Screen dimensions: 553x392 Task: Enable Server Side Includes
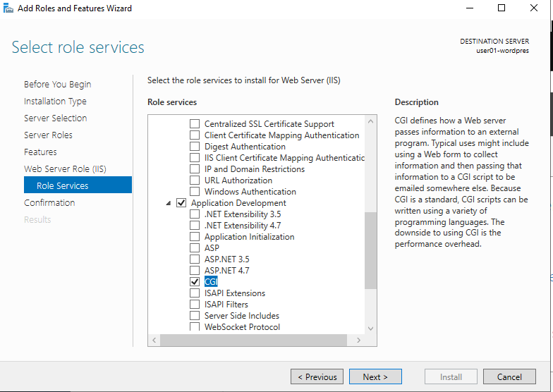195,316
